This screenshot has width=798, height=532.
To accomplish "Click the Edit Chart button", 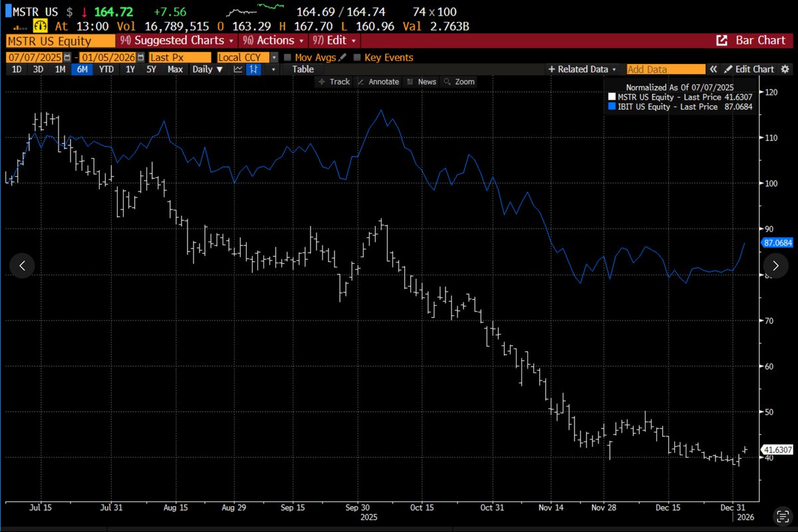I will coord(749,69).
